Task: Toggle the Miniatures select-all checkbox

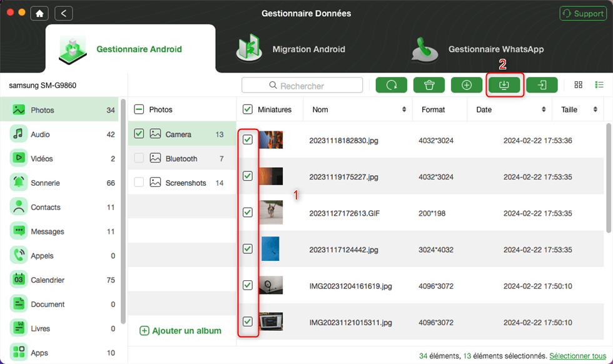Action: 248,109
